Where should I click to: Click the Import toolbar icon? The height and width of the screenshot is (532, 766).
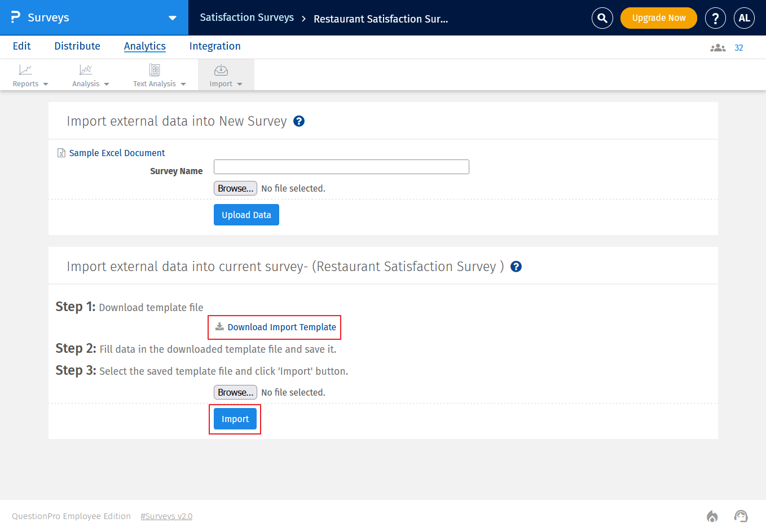(221, 70)
